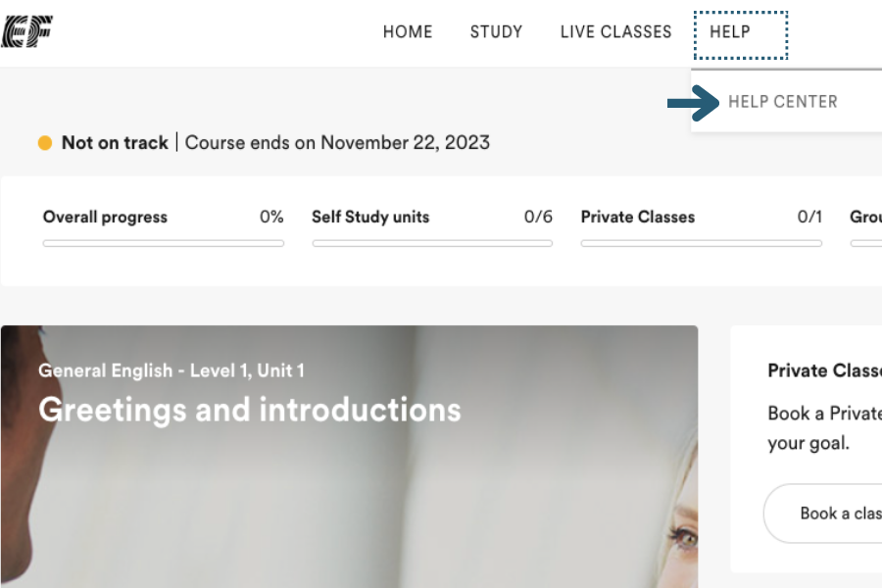Open the STUDY menu item
The width and height of the screenshot is (882, 588).
click(496, 32)
